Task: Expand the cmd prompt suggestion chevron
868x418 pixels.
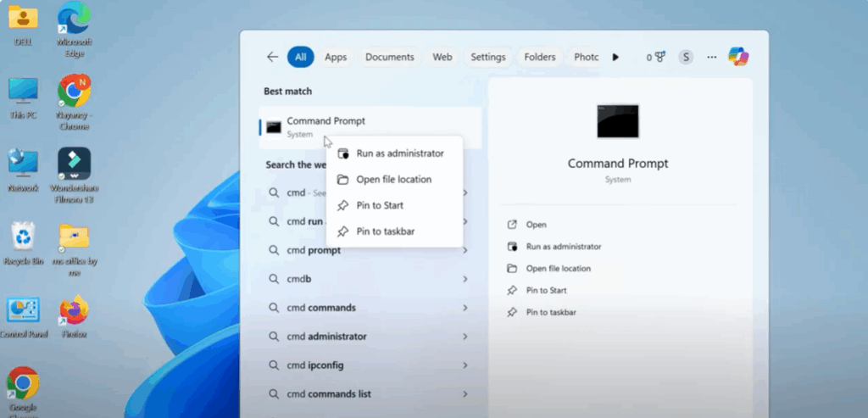Action: [465, 250]
